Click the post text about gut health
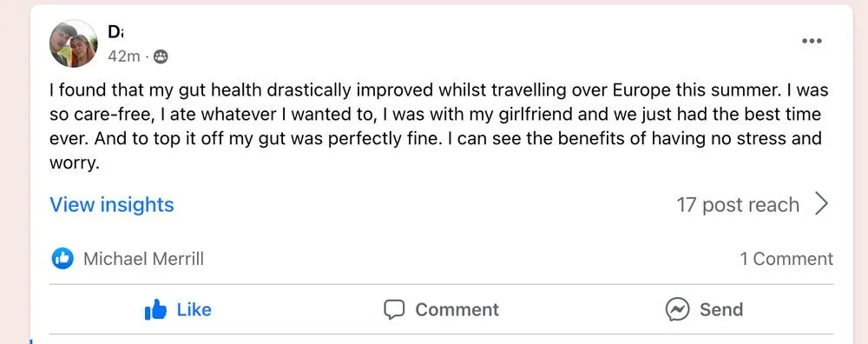868x344 pixels. pyautogui.click(x=438, y=126)
